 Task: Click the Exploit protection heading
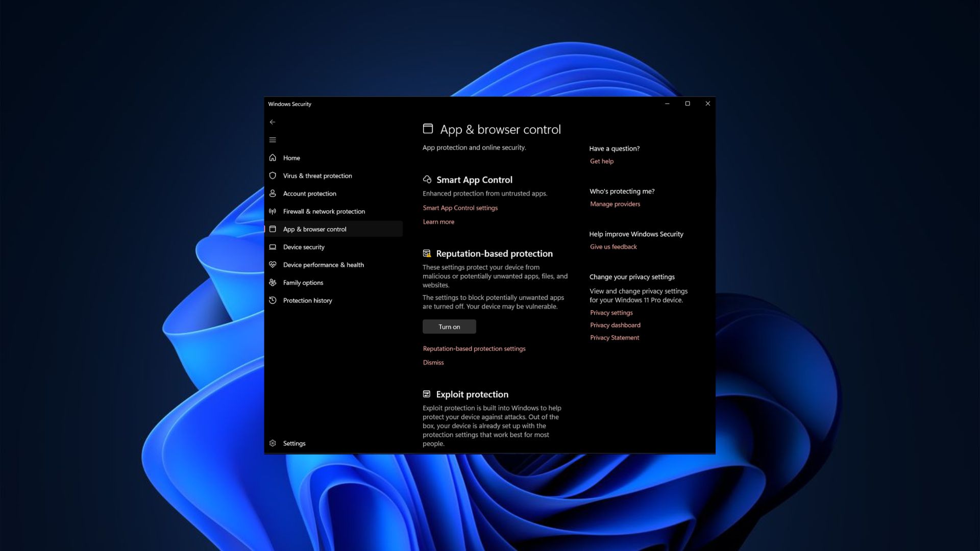(472, 394)
